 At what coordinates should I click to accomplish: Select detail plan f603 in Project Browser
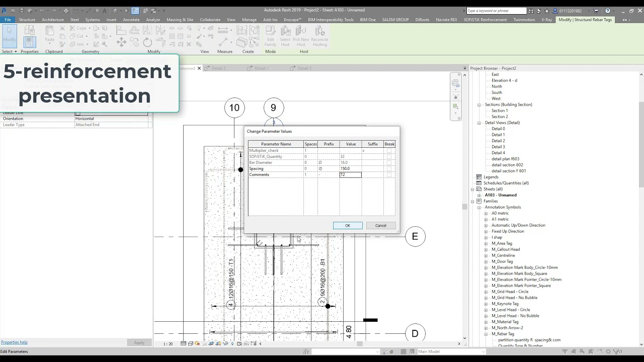coord(505,159)
